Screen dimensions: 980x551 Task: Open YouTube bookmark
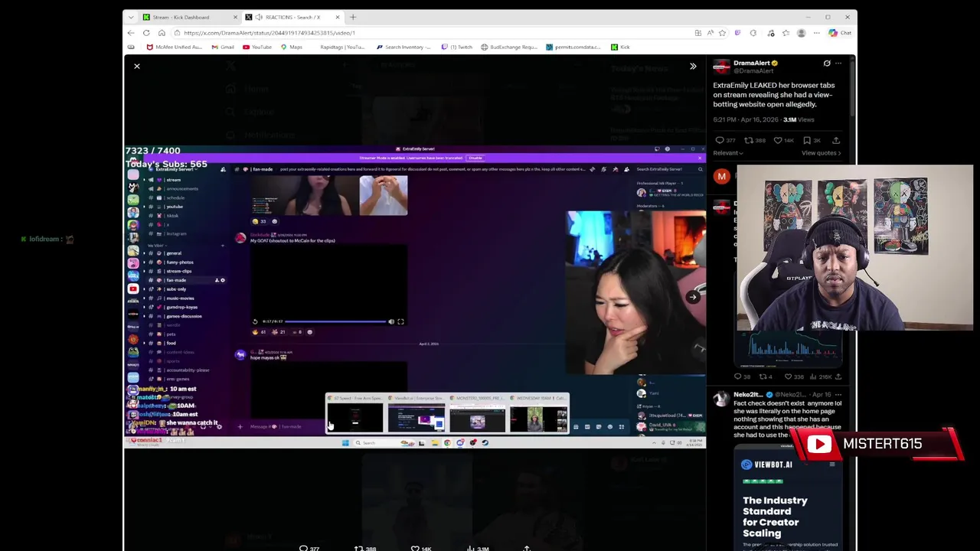click(257, 47)
